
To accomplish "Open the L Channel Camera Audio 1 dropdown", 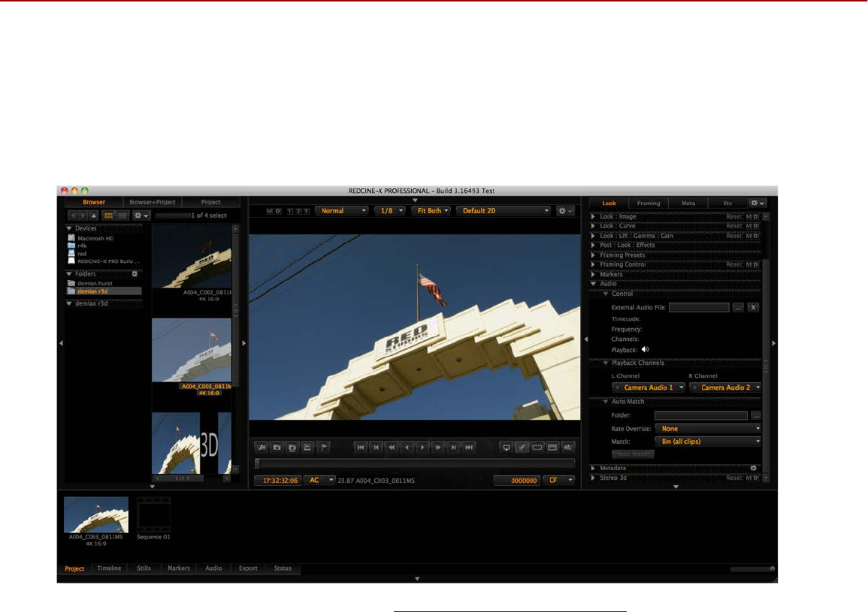I will point(649,387).
